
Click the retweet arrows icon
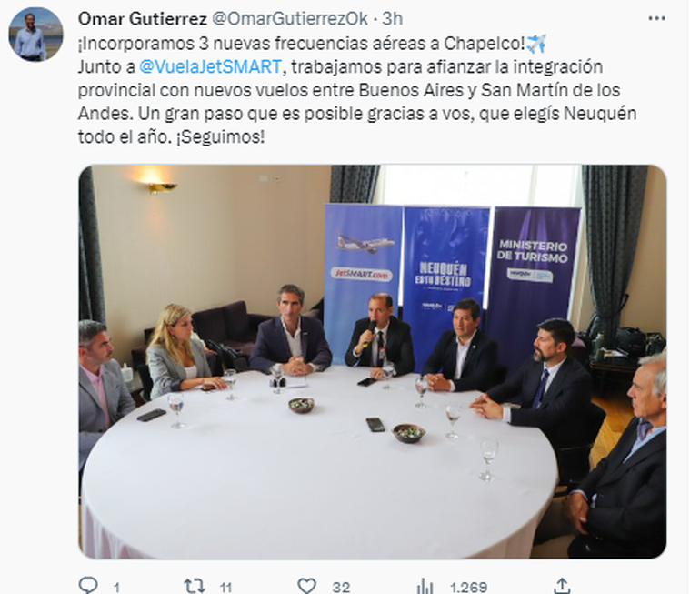(x=195, y=585)
